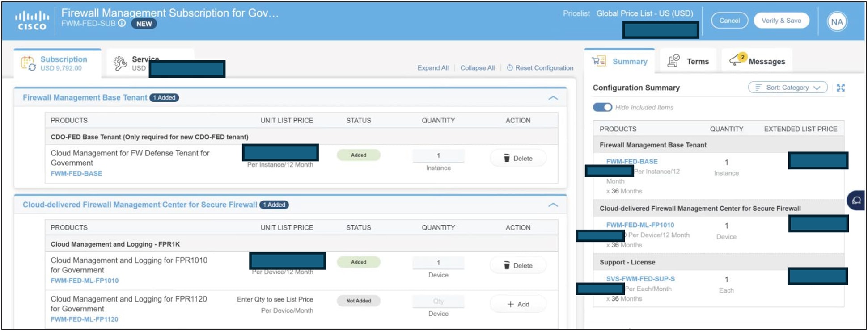Click Verify & Save button
The height and width of the screenshot is (331, 868).
coord(781,21)
